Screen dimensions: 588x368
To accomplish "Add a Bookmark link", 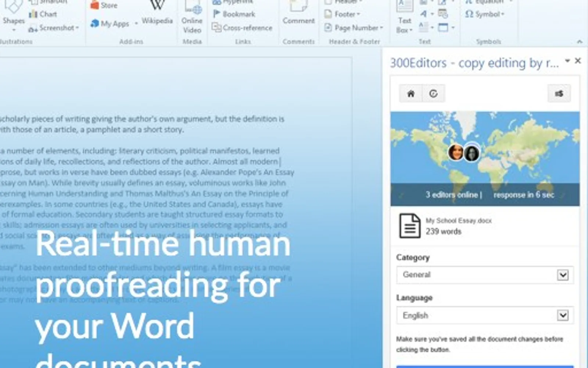I will tap(234, 14).
